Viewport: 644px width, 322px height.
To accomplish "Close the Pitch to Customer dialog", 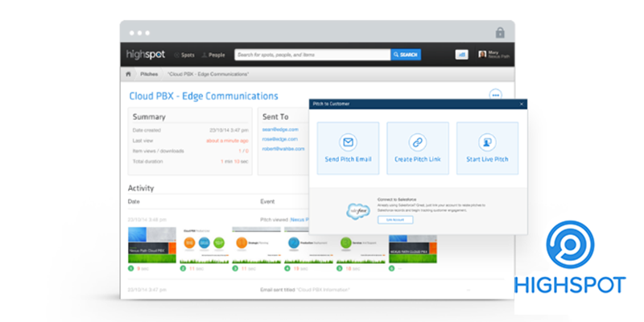I will pyautogui.click(x=521, y=104).
